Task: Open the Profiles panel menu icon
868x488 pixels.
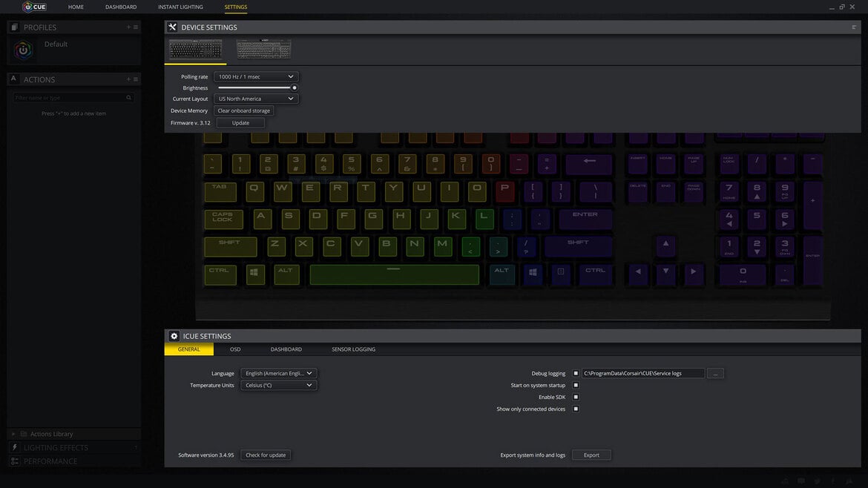Action: (x=136, y=27)
